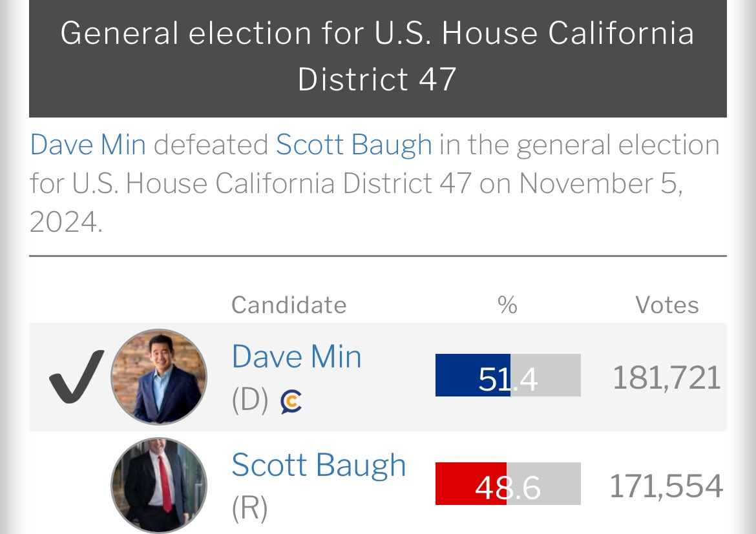
Task: Select the 181,721 vote count
Action: (667, 377)
